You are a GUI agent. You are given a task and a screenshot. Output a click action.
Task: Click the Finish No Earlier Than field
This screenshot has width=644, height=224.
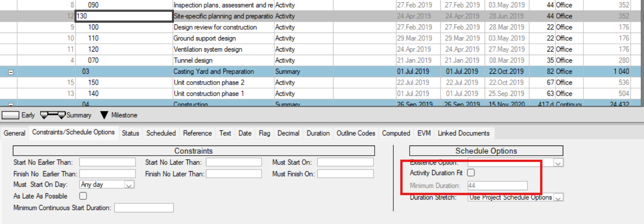click(108, 174)
